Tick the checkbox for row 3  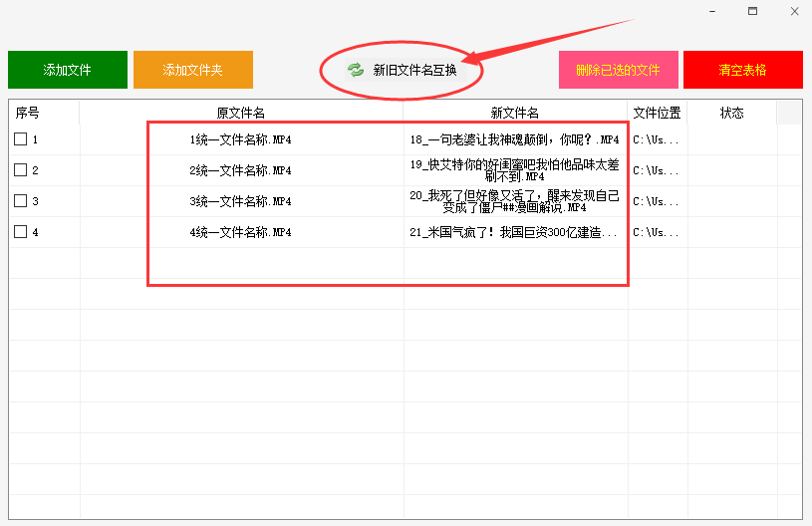click(20, 201)
